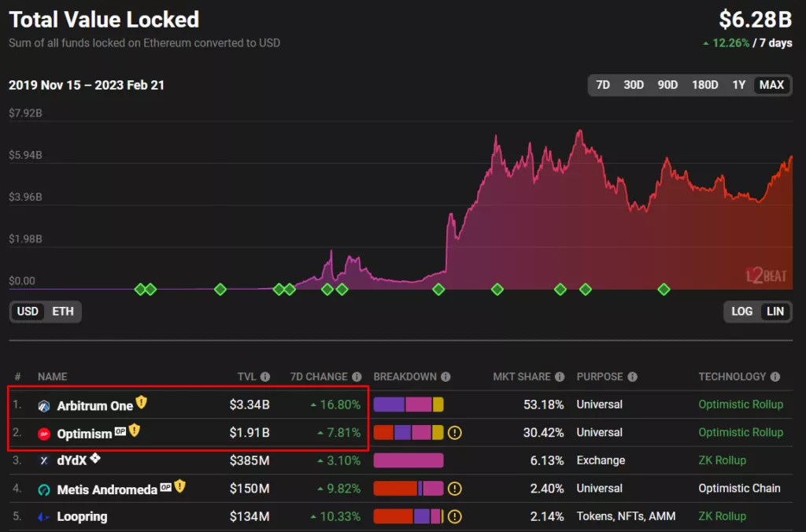This screenshot has height=532, width=806.
Task: Open the Metis Andromeda project link
Action: click(107, 490)
